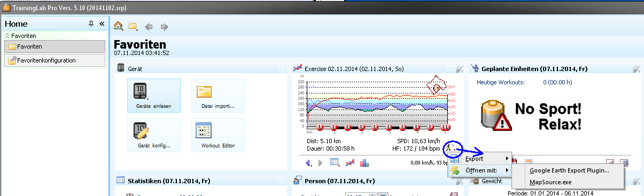This screenshot has width=644, height=196.
Task: Launch the Workout Editor tile
Action: 218,135
